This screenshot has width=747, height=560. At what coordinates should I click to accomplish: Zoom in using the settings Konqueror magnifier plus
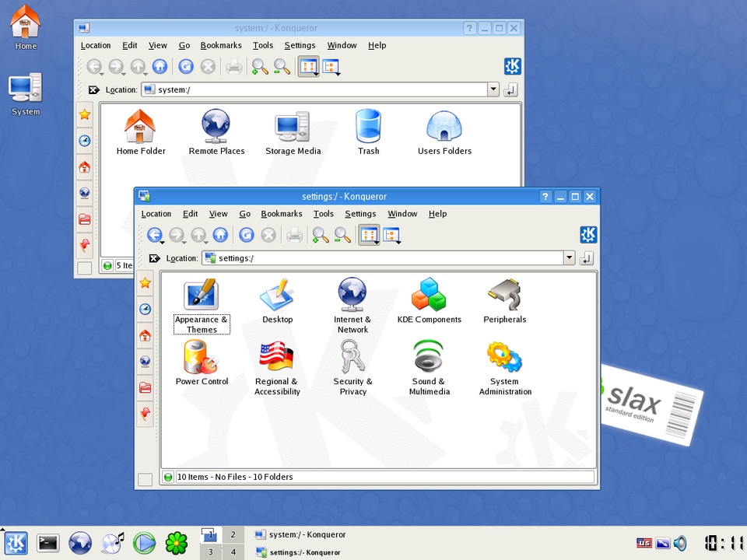click(320, 235)
